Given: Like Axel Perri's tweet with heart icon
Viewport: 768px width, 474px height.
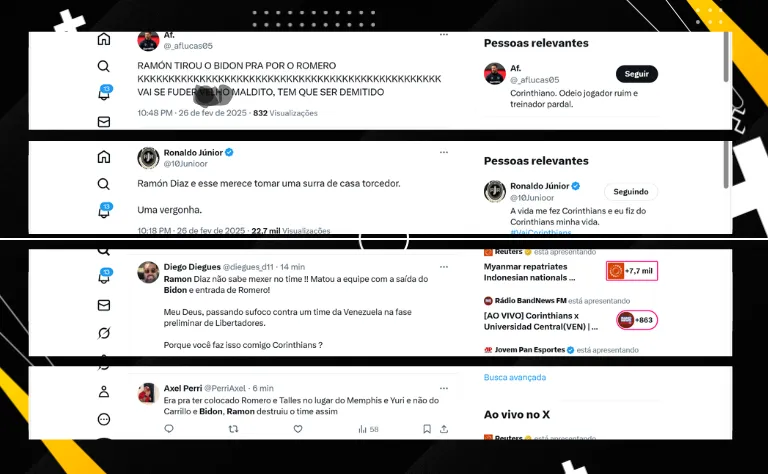Looking at the screenshot, I should pyautogui.click(x=298, y=429).
